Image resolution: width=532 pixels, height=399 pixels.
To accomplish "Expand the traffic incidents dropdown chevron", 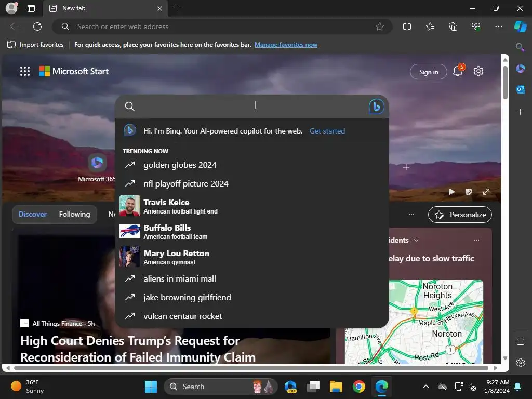I will tap(416, 240).
